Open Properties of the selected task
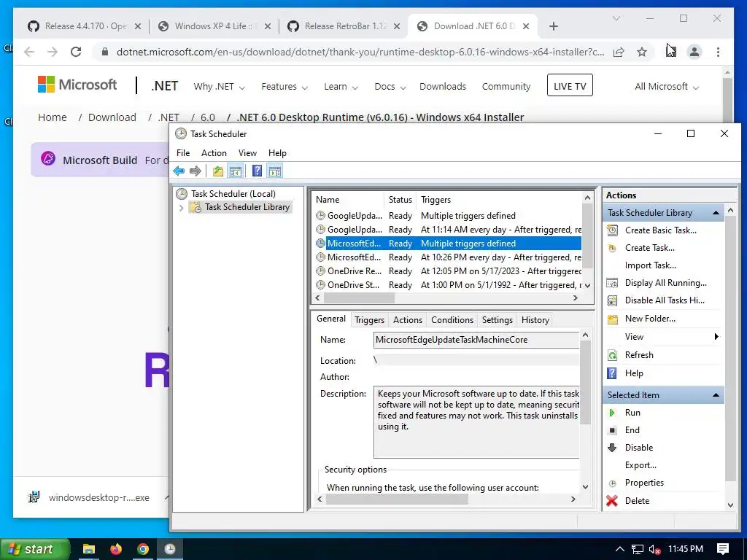 pyautogui.click(x=644, y=483)
